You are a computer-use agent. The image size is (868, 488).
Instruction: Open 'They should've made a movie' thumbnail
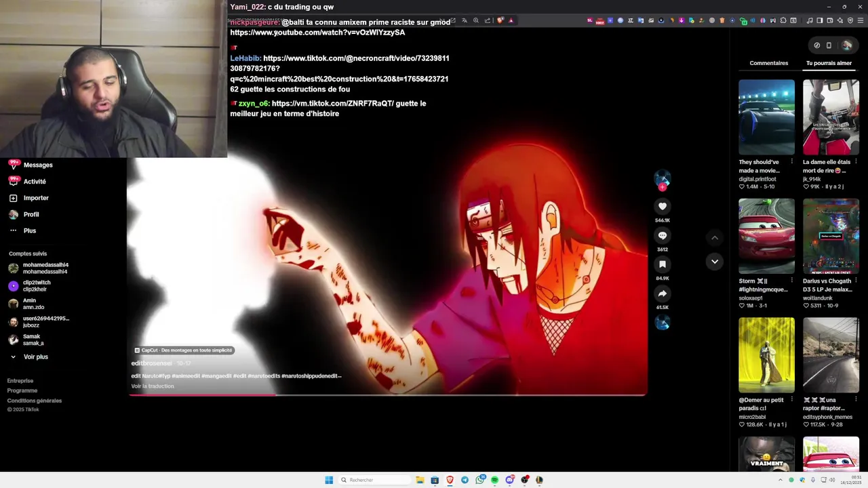point(766,117)
